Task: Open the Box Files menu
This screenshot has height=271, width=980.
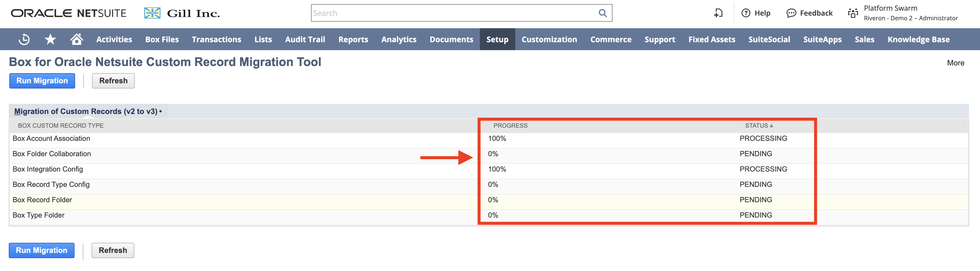Action: click(x=162, y=39)
